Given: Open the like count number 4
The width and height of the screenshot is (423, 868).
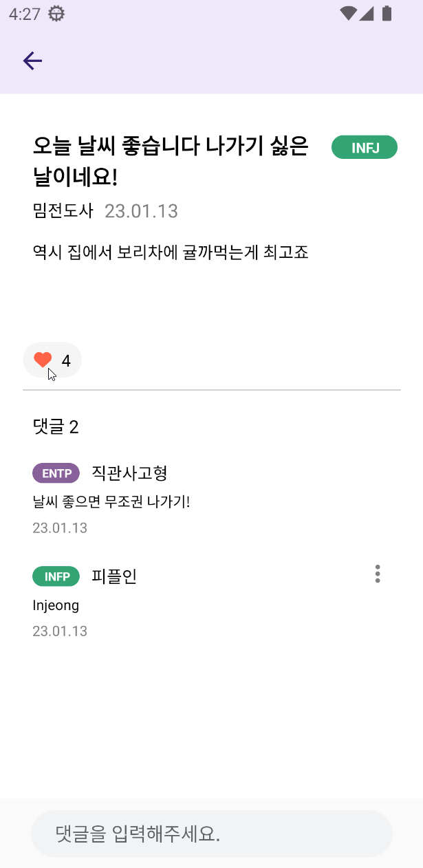Looking at the screenshot, I should pos(66,360).
